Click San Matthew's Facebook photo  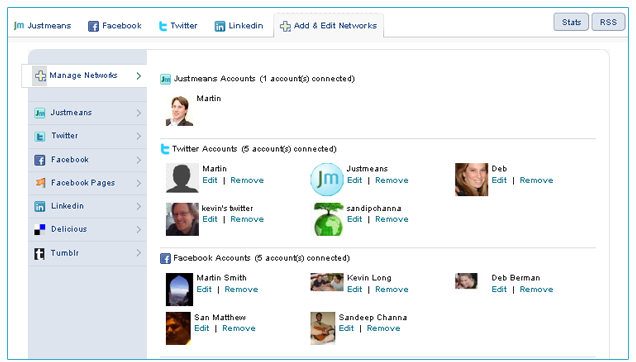point(178,328)
